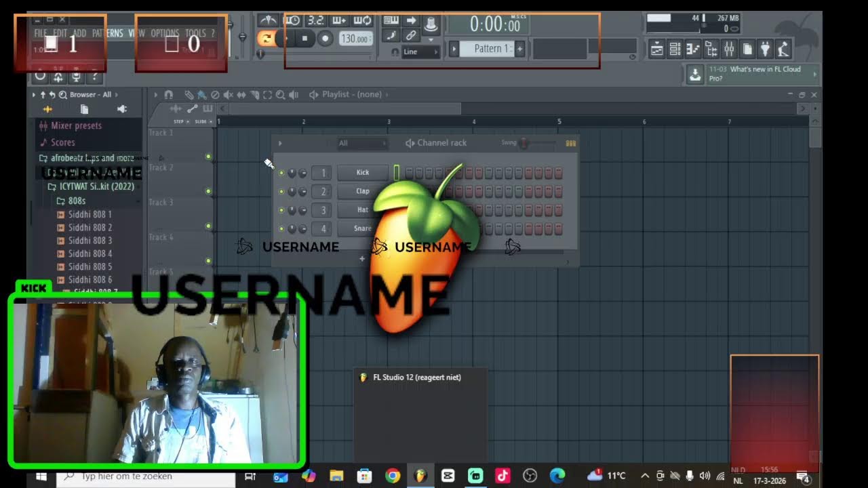Click the 130.000 tempo field
Screen dimensions: 868x488
point(355,39)
